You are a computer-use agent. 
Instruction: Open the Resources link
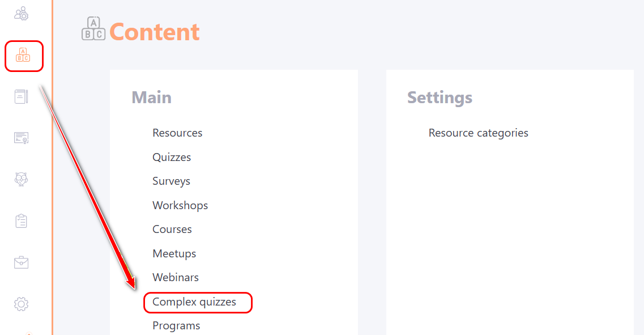177,133
